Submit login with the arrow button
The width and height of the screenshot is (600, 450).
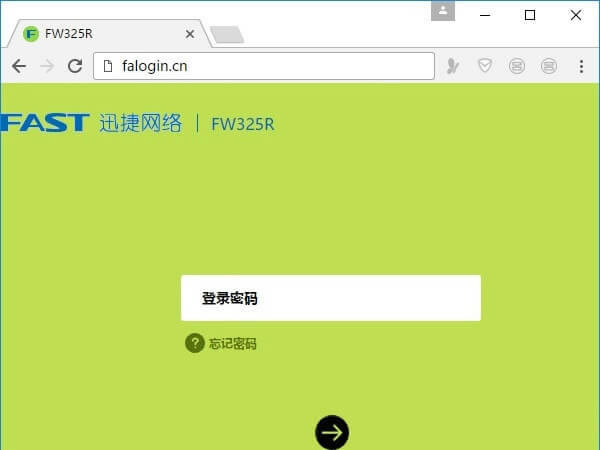(x=332, y=432)
